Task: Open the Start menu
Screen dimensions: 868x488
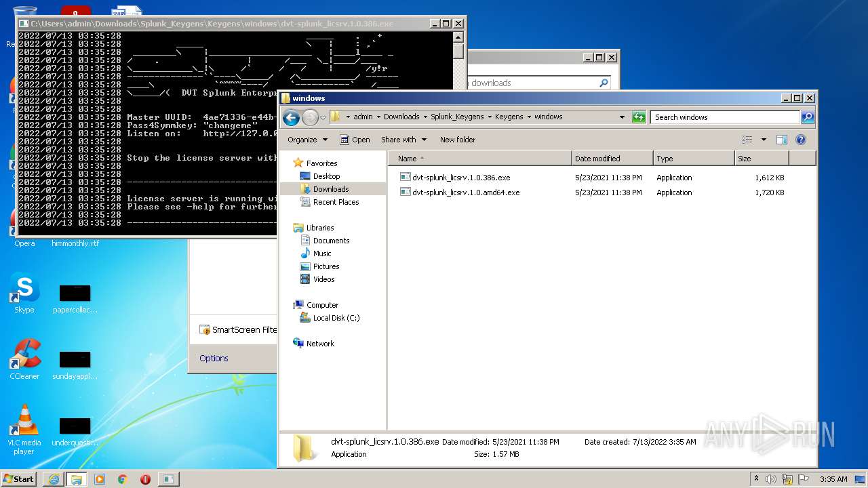Action: pyautogui.click(x=18, y=479)
